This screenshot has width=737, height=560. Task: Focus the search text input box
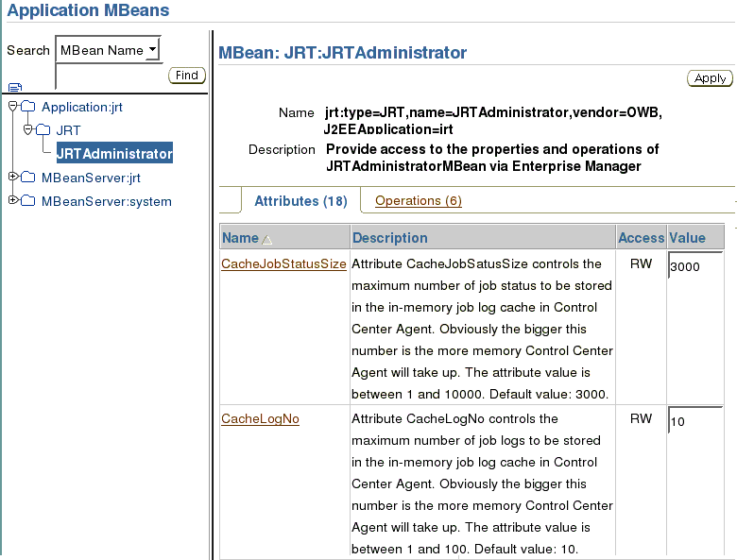(x=110, y=76)
